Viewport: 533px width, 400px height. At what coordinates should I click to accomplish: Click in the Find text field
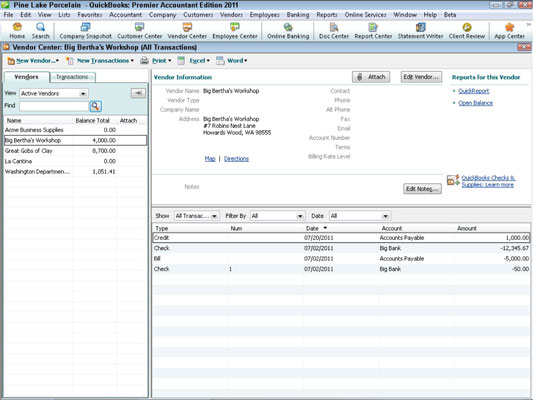[x=54, y=106]
